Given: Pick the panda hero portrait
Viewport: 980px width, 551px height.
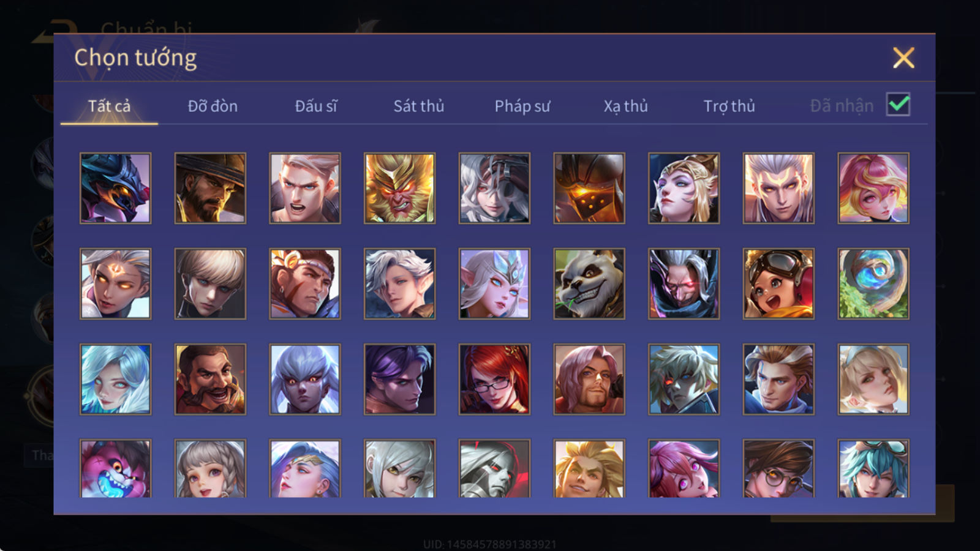Looking at the screenshot, I should coord(589,283).
